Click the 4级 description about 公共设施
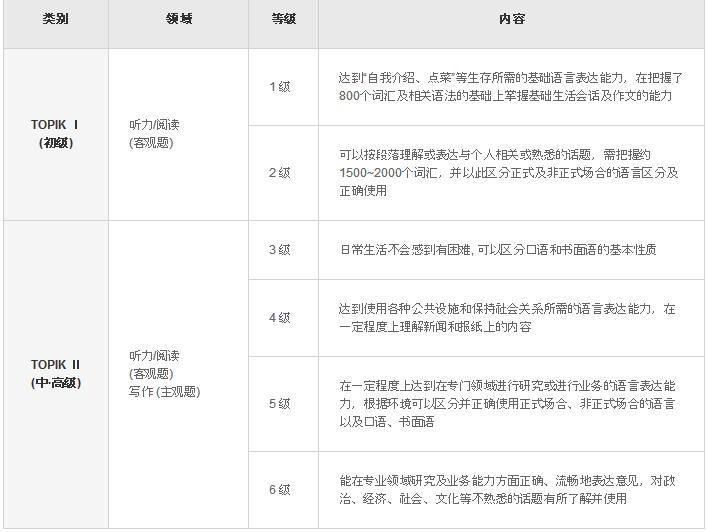 click(507, 318)
